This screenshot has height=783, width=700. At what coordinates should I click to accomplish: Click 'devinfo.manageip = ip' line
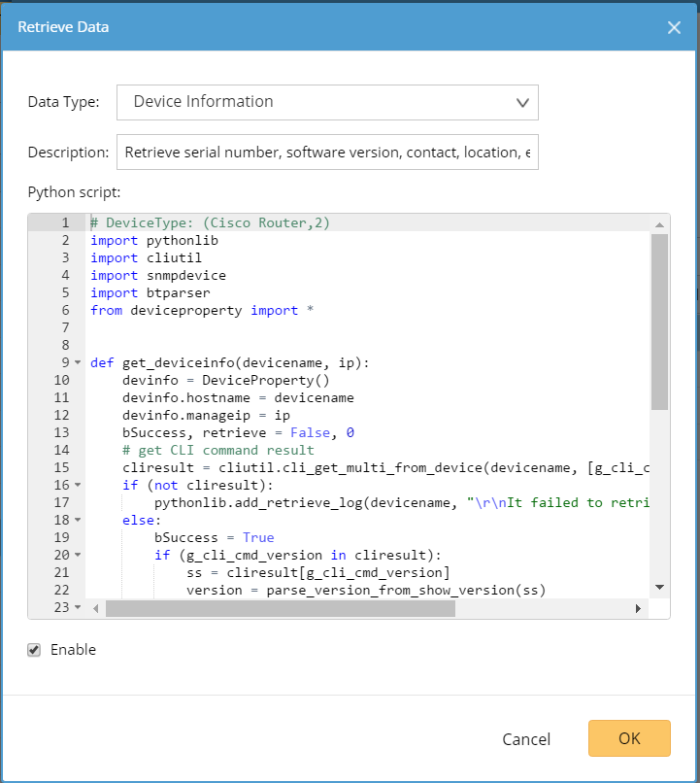(206, 415)
